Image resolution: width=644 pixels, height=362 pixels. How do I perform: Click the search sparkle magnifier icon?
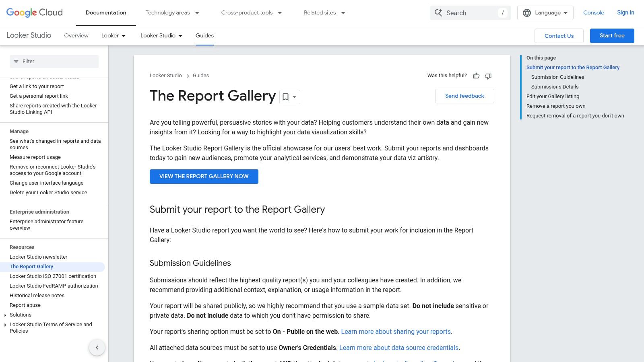click(438, 13)
